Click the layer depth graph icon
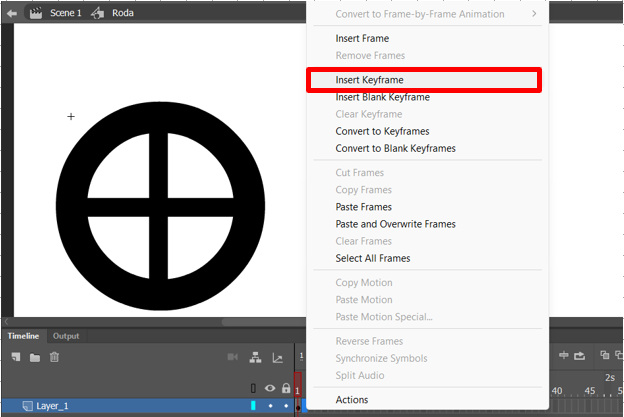Screen dimensions: 624x417 point(277,358)
